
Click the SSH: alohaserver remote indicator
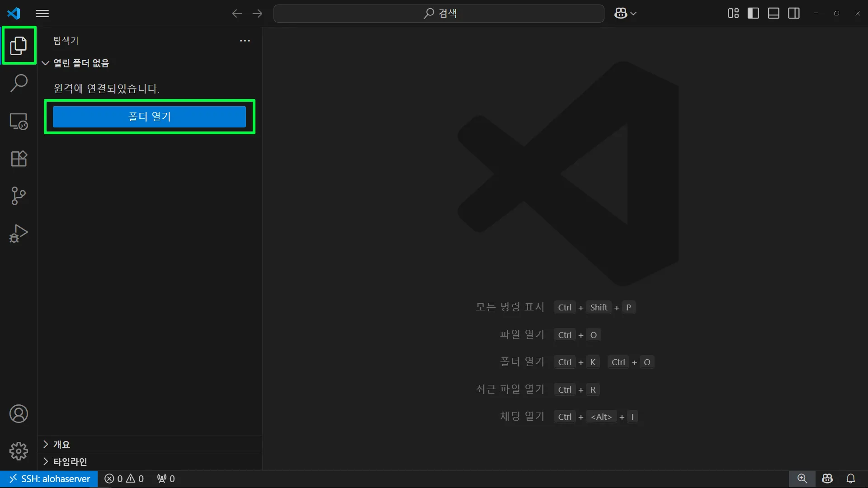click(x=49, y=479)
